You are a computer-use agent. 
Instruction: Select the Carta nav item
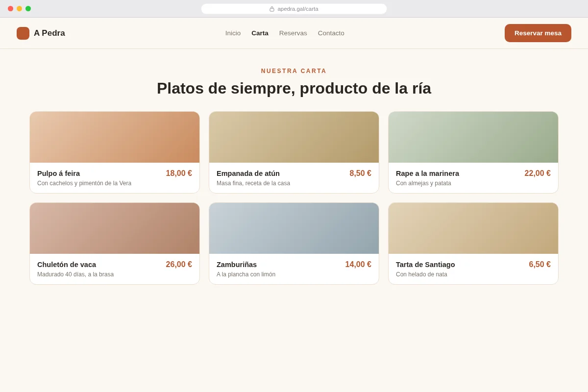[x=260, y=33]
